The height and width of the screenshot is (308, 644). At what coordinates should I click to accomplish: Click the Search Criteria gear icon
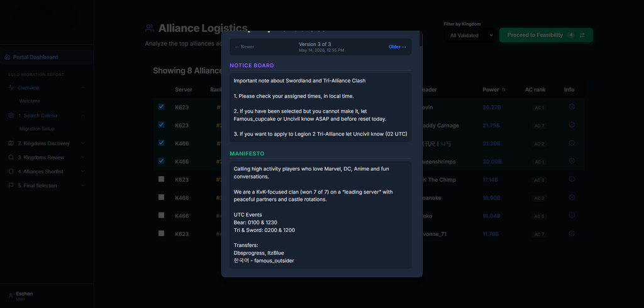point(11,116)
